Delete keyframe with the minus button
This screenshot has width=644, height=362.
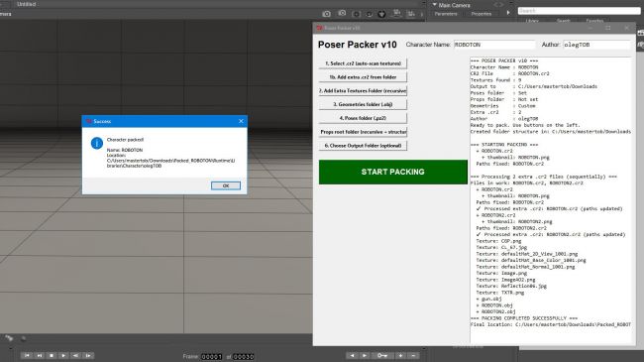[413, 355]
